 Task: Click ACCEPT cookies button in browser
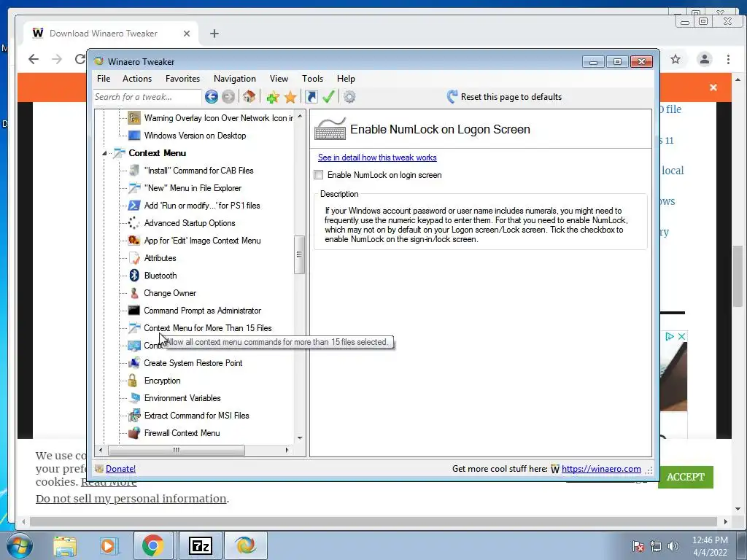686,477
